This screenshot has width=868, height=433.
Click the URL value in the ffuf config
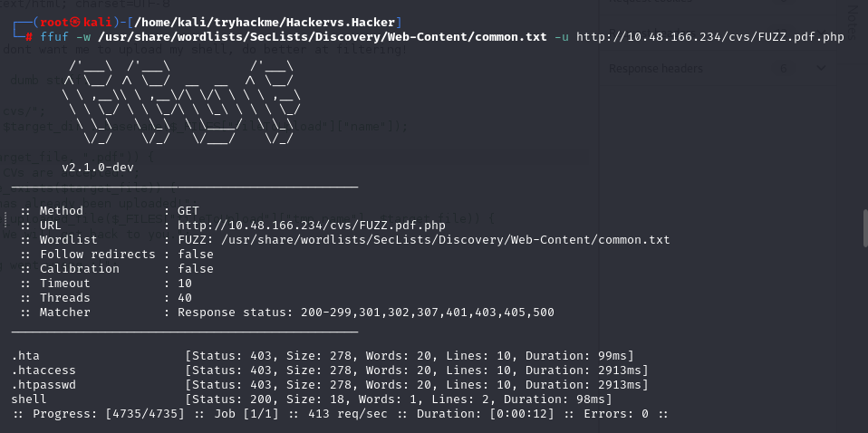311,225
